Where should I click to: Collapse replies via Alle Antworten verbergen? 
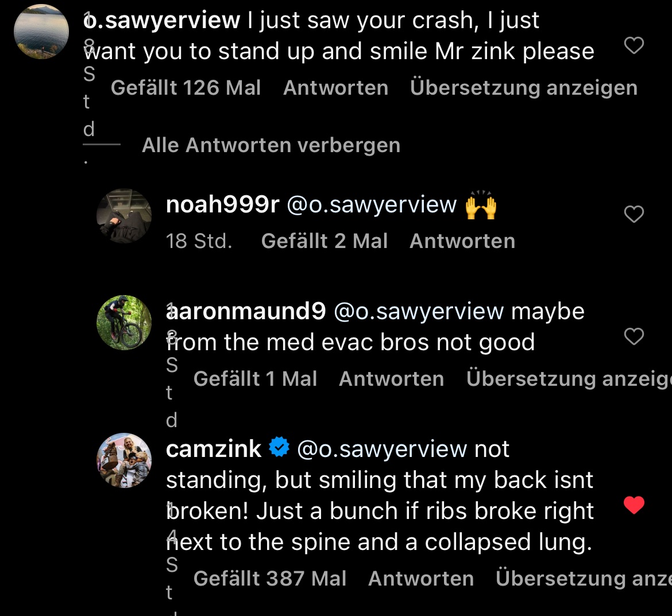point(271,145)
